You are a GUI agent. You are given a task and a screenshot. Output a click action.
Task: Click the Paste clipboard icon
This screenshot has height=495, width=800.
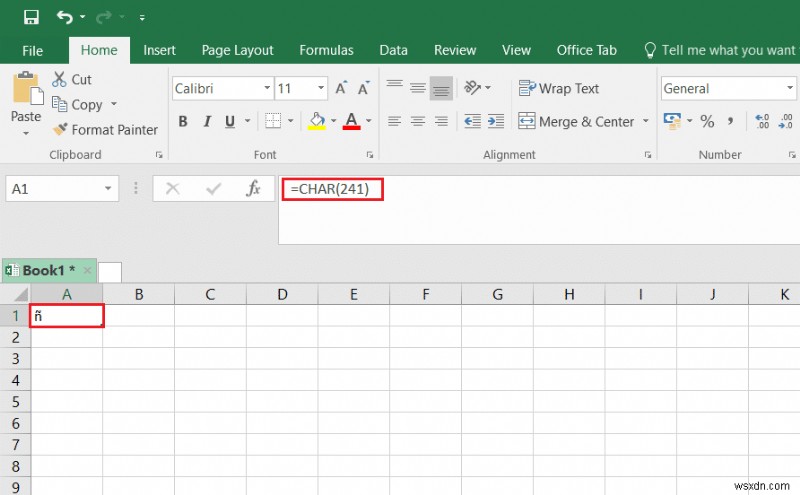(x=27, y=89)
